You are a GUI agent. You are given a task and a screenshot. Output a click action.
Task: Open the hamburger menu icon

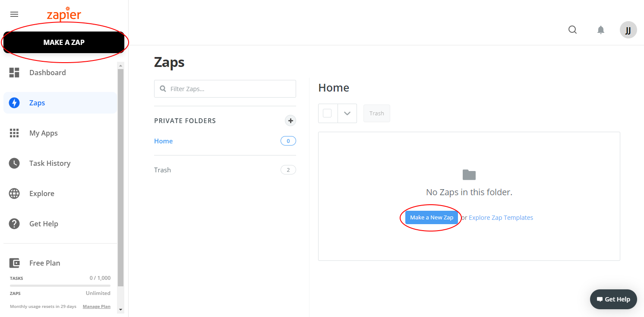coord(14,14)
